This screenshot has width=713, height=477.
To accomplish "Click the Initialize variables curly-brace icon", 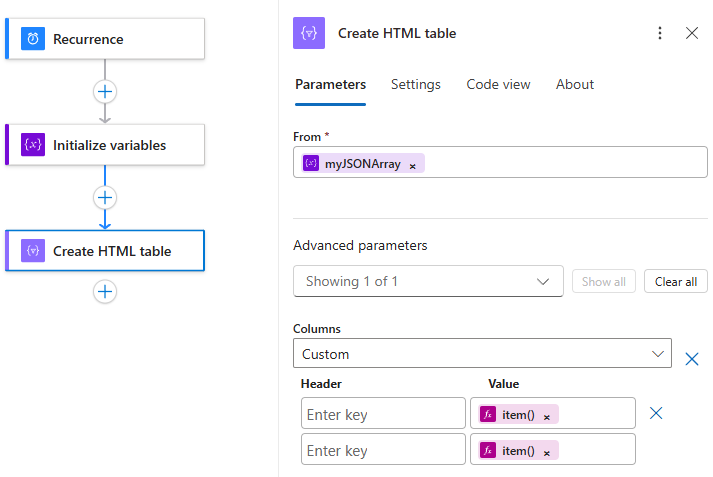I will [33, 145].
